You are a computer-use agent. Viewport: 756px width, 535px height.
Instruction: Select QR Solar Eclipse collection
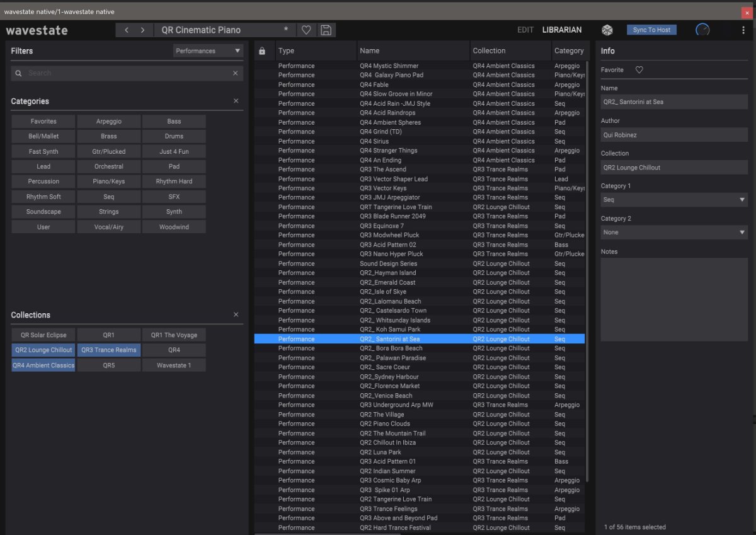43,335
